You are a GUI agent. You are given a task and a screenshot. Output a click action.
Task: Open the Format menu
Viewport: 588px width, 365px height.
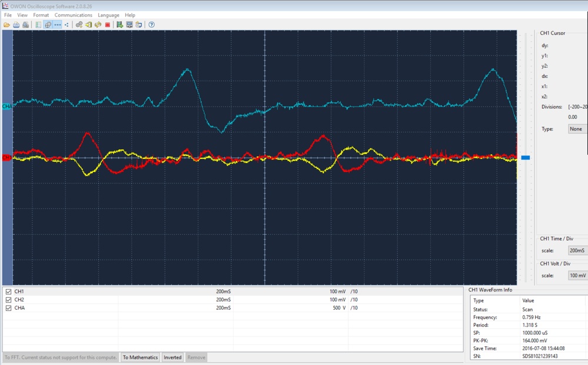[x=41, y=15]
